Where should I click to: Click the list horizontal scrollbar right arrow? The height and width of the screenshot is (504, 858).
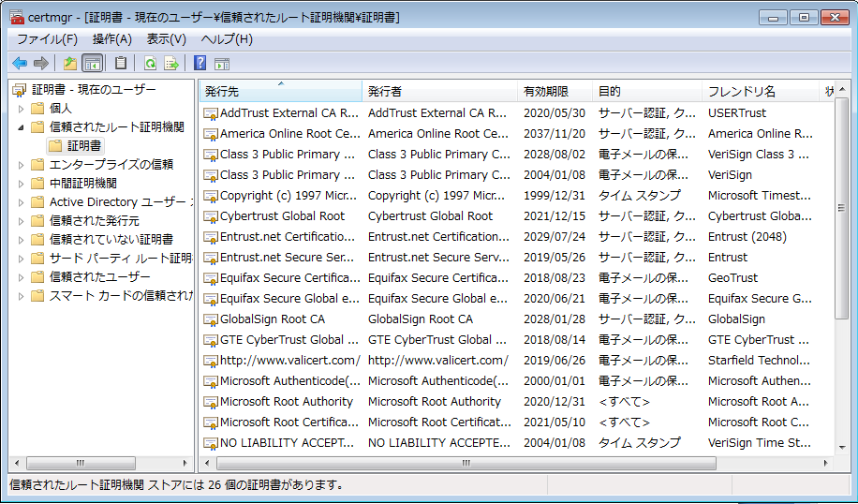click(x=826, y=464)
